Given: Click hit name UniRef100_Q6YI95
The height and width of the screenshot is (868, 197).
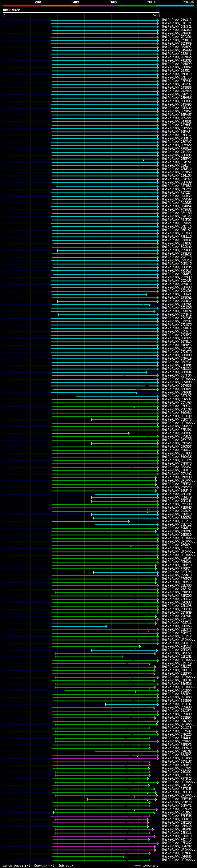Looking at the screenshot, I should click(x=176, y=440).
